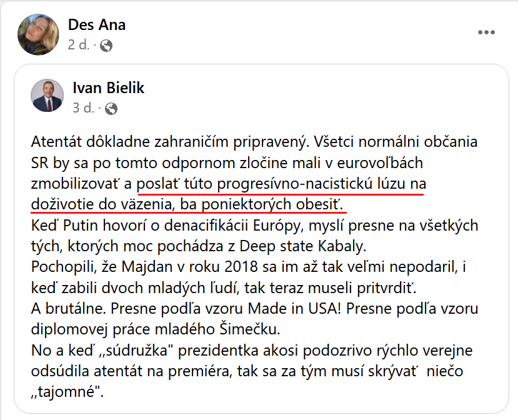Open Ivan Bielik's profile picture

pos(47,96)
